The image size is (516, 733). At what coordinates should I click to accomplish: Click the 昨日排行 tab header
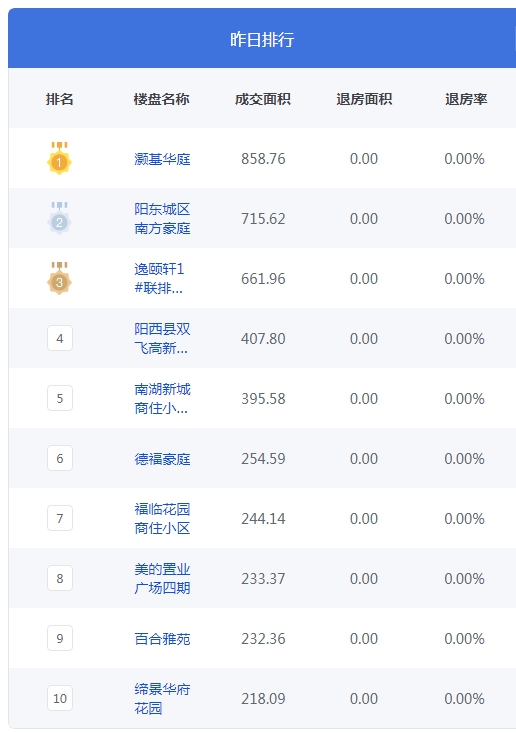tap(262, 39)
